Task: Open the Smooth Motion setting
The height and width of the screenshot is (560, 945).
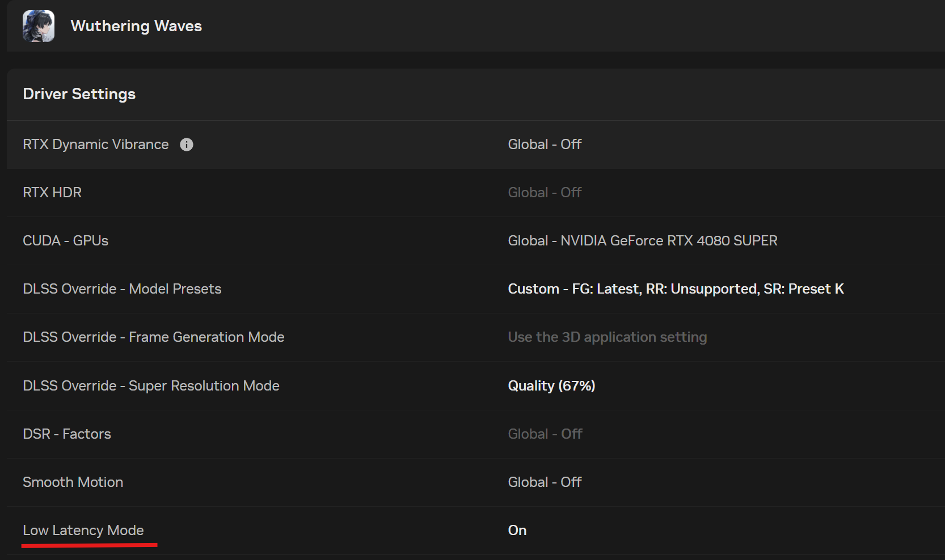Action: click(x=73, y=482)
